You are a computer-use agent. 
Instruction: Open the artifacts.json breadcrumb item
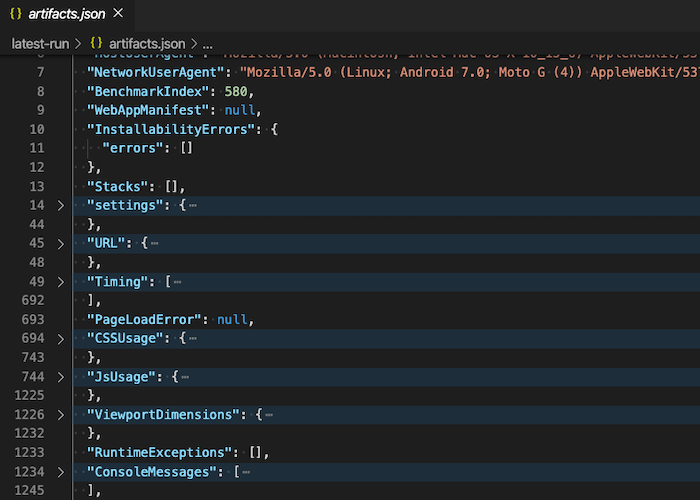(x=147, y=44)
